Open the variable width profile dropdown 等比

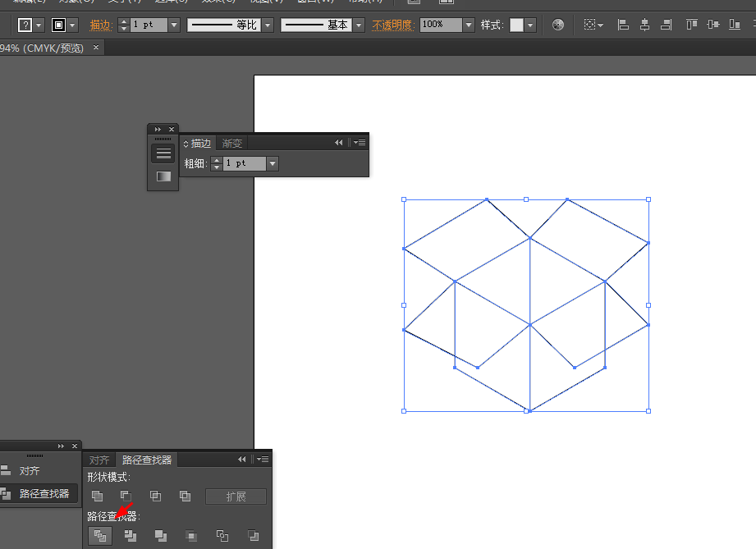267,25
